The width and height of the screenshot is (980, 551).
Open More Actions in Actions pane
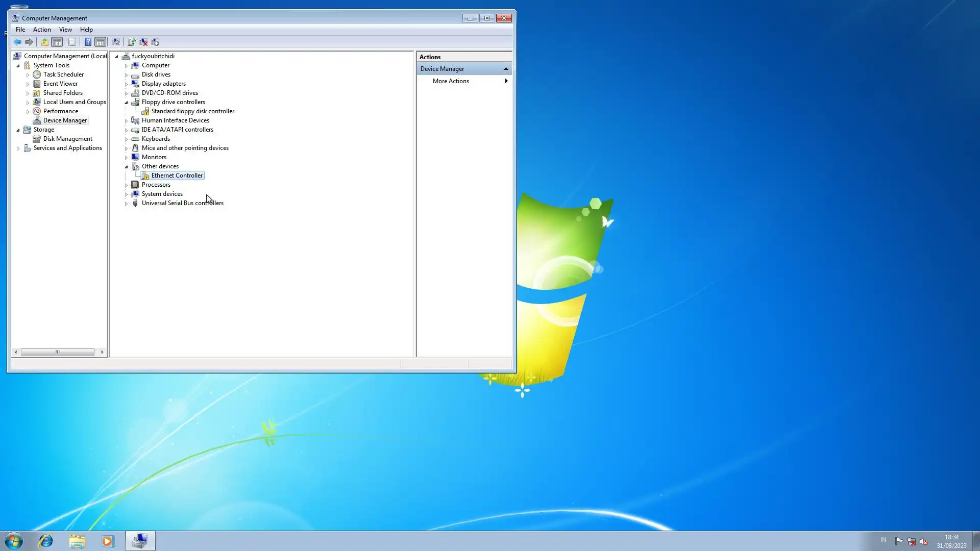coord(451,81)
